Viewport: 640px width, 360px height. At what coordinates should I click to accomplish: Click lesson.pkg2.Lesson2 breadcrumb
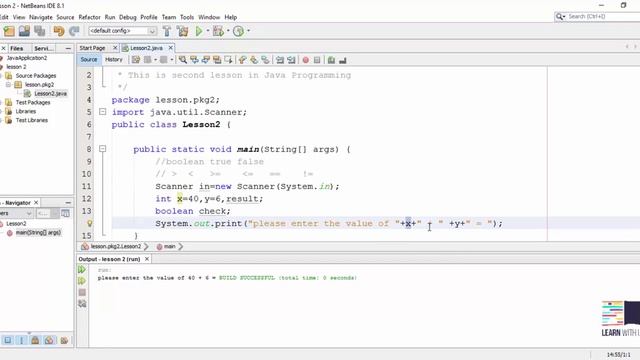point(116,247)
